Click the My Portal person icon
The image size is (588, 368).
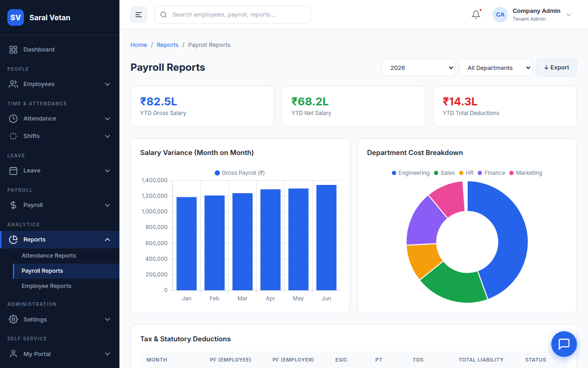coord(13,354)
